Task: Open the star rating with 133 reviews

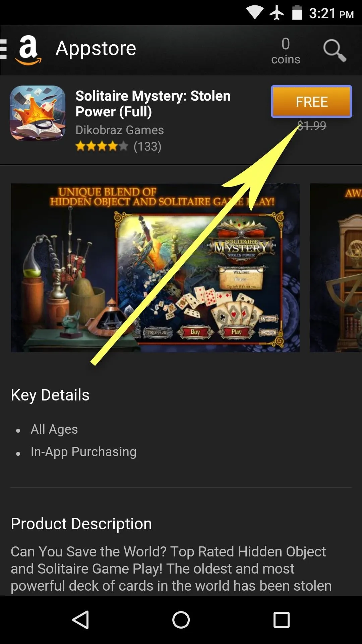Action: 118,146
